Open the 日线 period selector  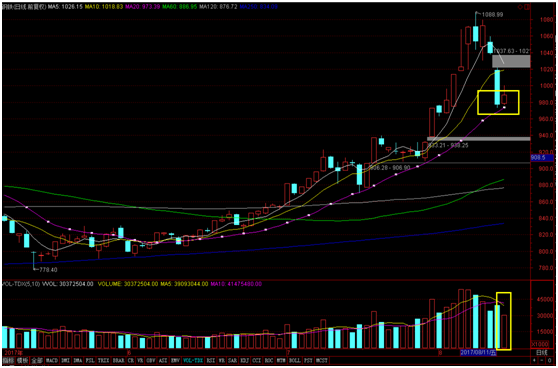(542, 352)
